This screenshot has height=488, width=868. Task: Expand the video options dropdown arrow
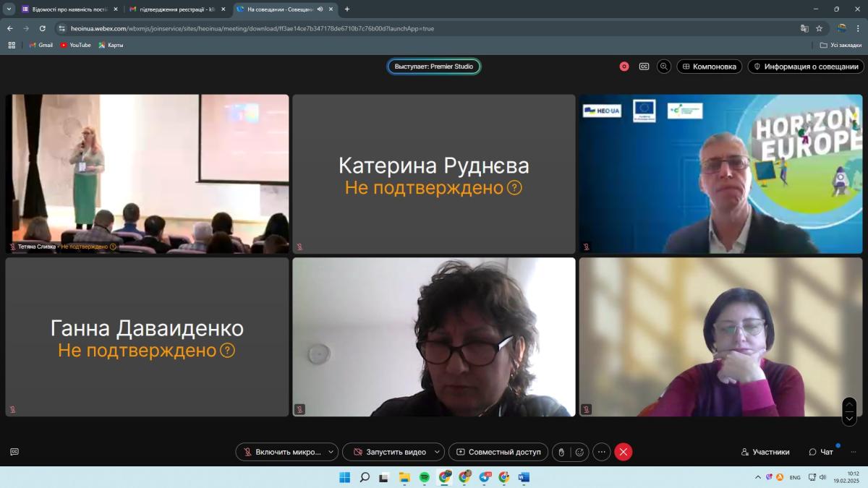(x=437, y=452)
